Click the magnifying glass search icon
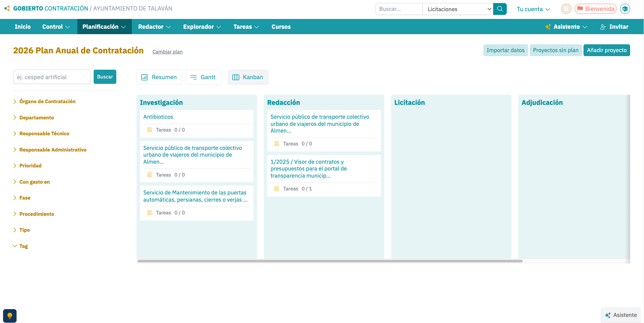Image resolution: width=644 pixels, height=323 pixels. [500, 9]
